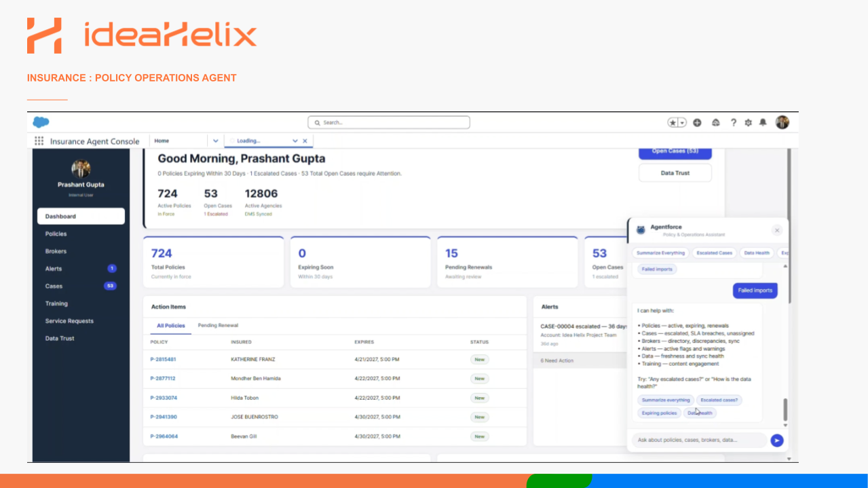Click the Escalated Cases top chip
Viewport: 868px width, 488px height.
(x=714, y=253)
